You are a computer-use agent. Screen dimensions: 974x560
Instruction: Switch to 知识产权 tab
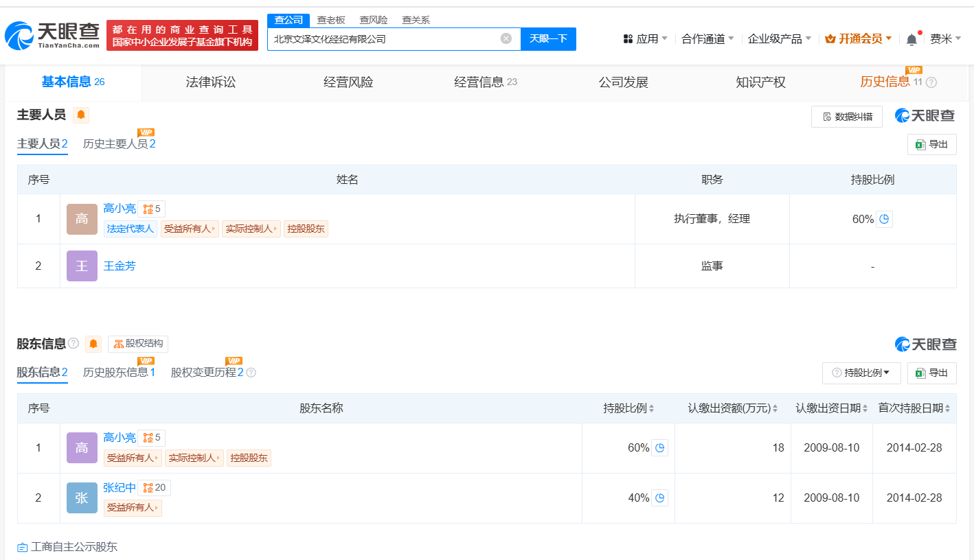click(760, 82)
